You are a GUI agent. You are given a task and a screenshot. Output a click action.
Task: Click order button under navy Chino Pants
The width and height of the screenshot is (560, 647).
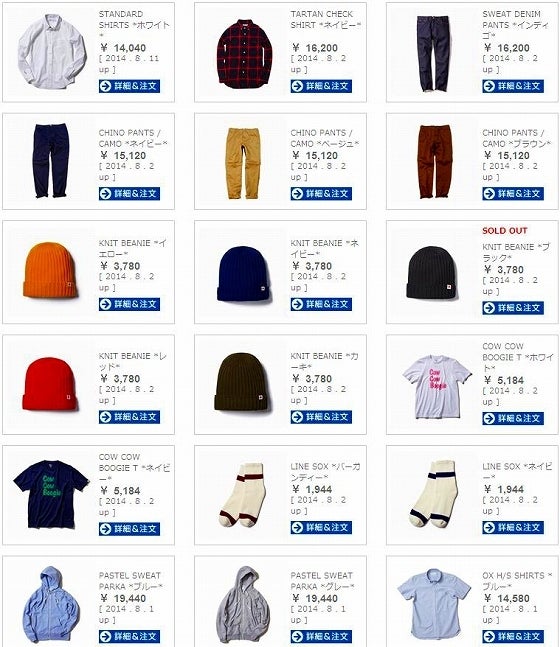pos(129,194)
